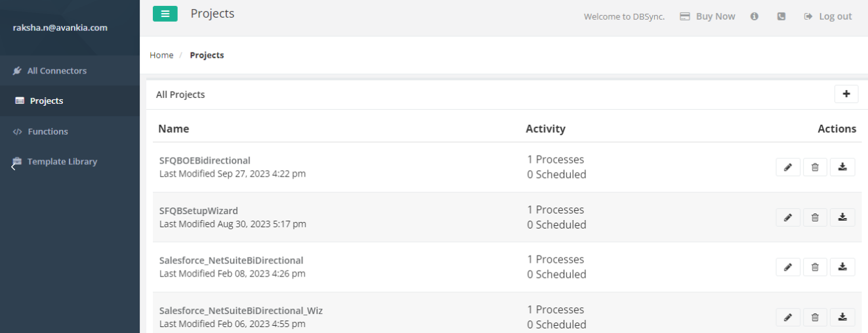Download the SFQBOEBidirectional project
Image resolution: width=868 pixels, height=333 pixels.
[842, 167]
